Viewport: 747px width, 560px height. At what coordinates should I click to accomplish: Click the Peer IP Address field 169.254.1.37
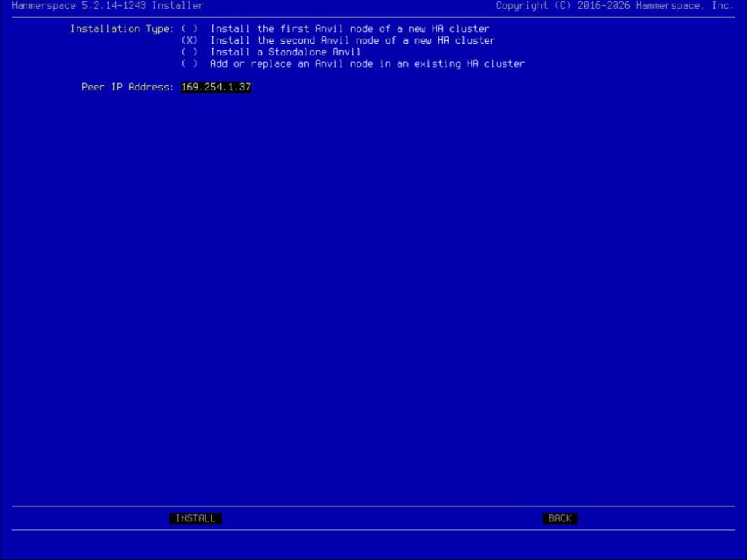[216, 87]
